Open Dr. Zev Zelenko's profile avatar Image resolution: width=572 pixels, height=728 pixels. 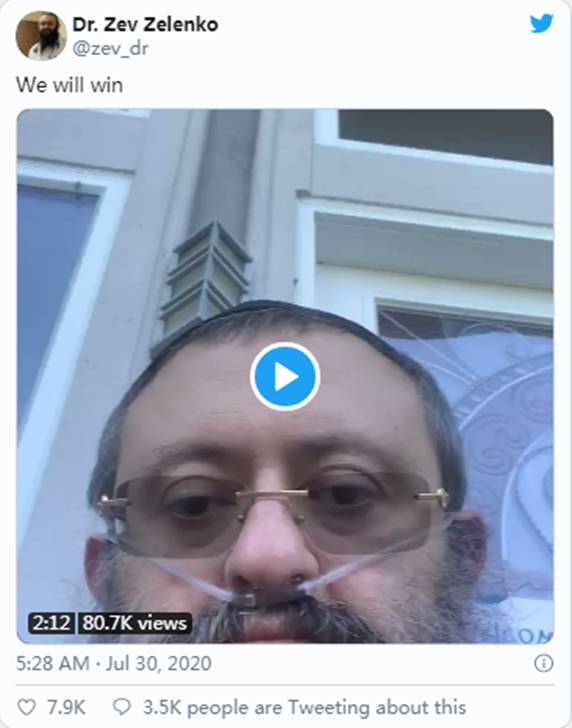click(x=41, y=36)
